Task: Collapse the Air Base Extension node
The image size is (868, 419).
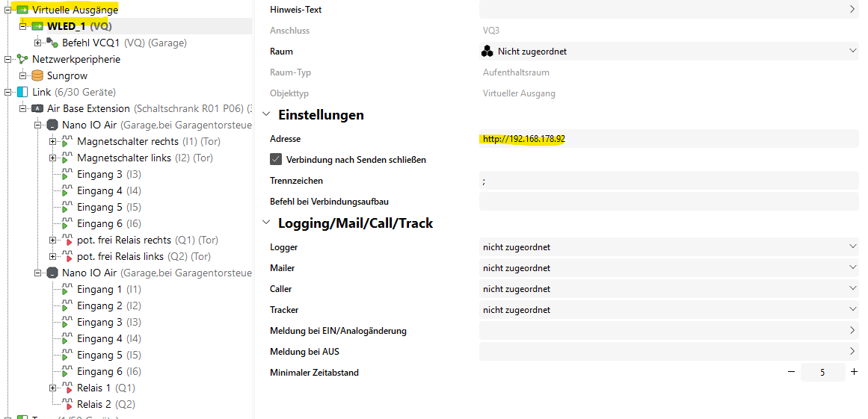Action: click(22, 109)
